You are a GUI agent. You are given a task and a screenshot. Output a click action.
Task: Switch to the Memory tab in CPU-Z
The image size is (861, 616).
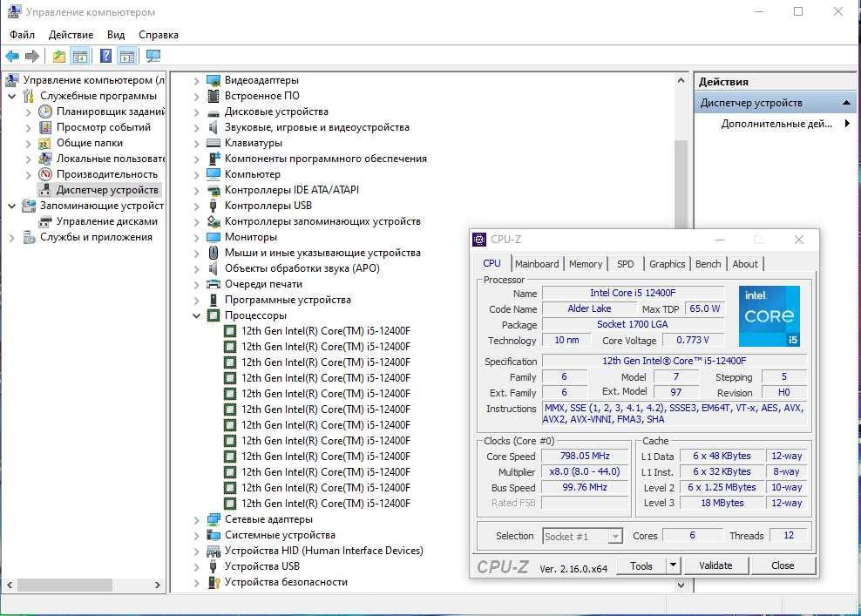click(586, 264)
